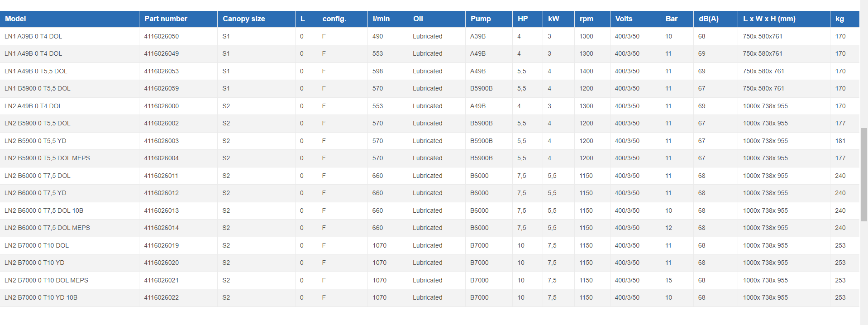Select model LN2 B5900 0 T5,5 YD

coord(35,141)
